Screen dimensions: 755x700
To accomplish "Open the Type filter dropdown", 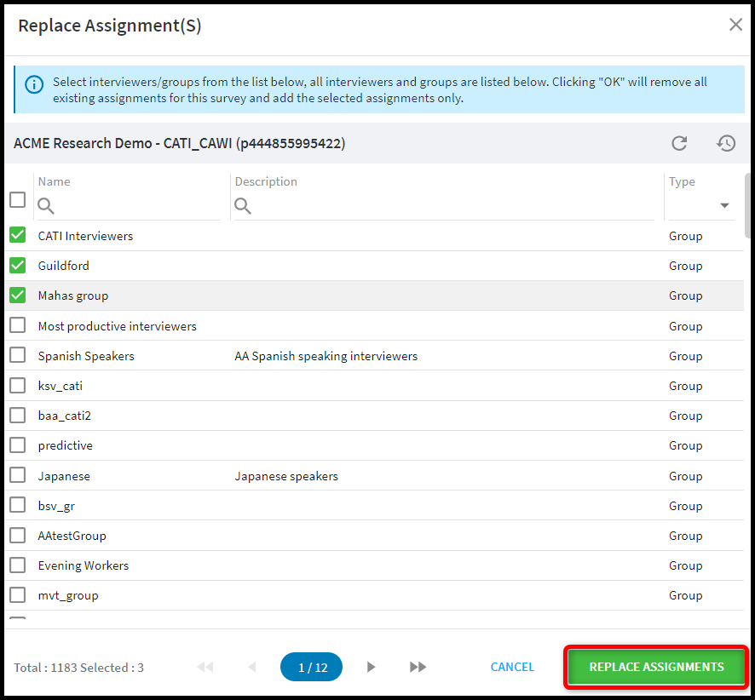I will coord(724,205).
